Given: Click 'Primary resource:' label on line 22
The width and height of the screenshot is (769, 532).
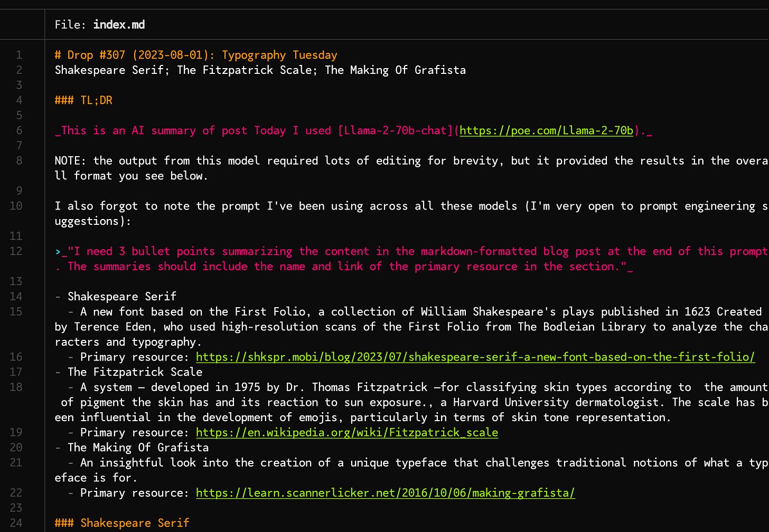Looking at the screenshot, I should (135, 492).
